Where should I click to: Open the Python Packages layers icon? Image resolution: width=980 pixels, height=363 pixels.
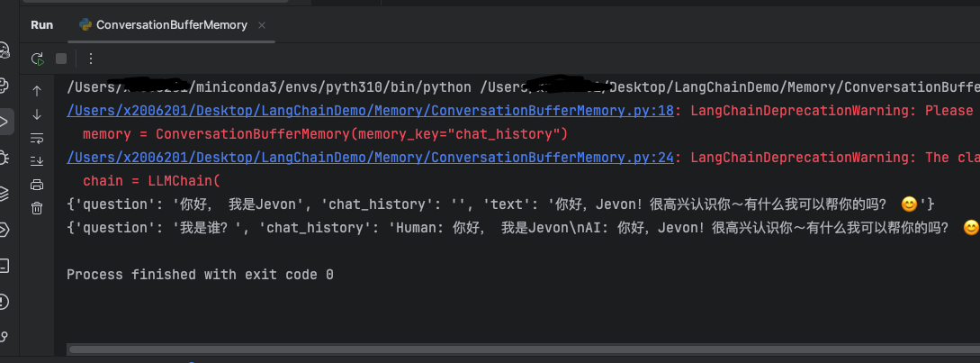pos(4,194)
